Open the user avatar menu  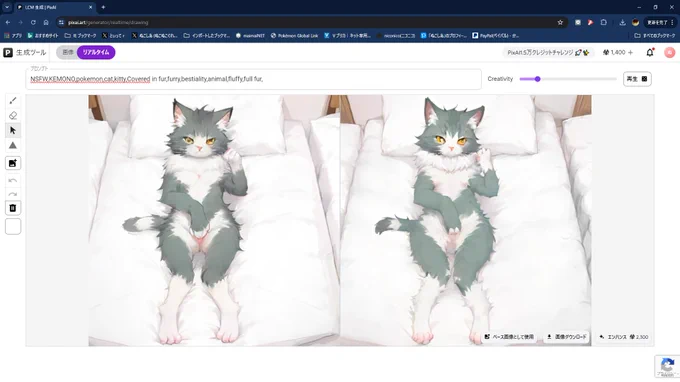click(x=669, y=52)
